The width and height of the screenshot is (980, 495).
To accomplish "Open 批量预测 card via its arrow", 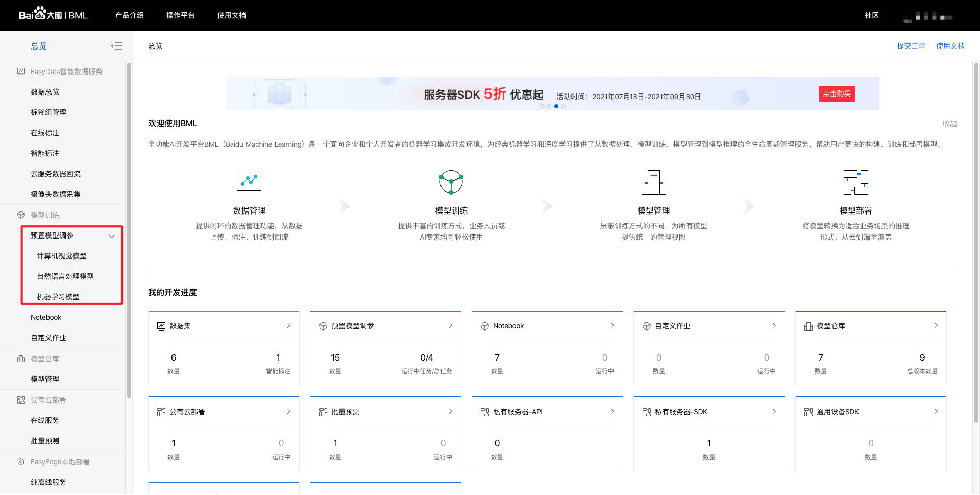I will point(451,411).
